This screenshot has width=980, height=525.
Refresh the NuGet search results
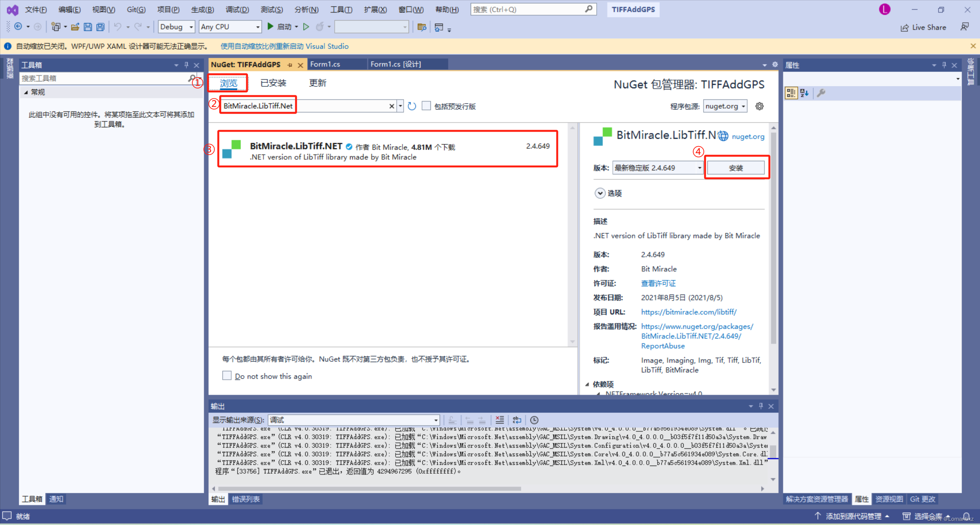(x=412, y=106)
